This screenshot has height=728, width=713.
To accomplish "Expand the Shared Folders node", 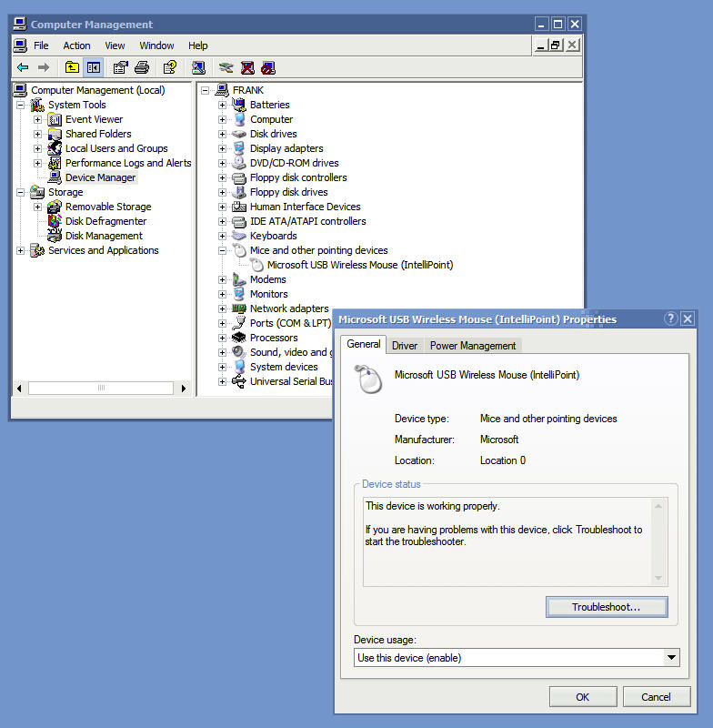I will [x=37, y=134].
